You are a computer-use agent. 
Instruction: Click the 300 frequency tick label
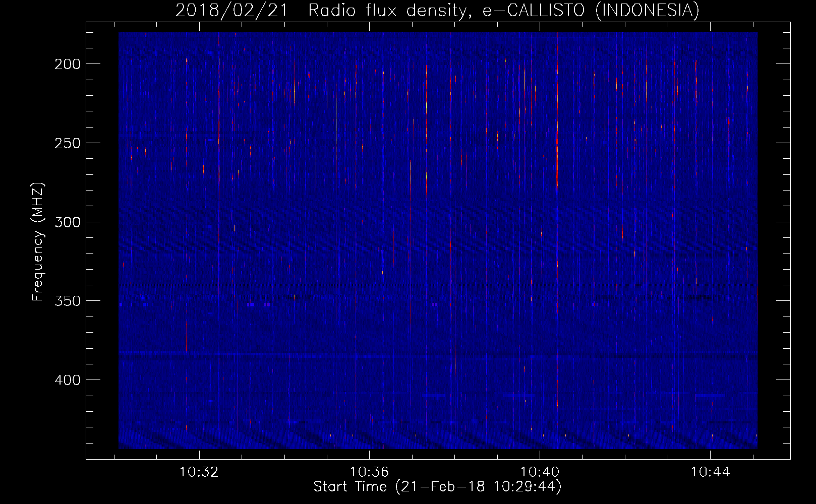(68, 222)
